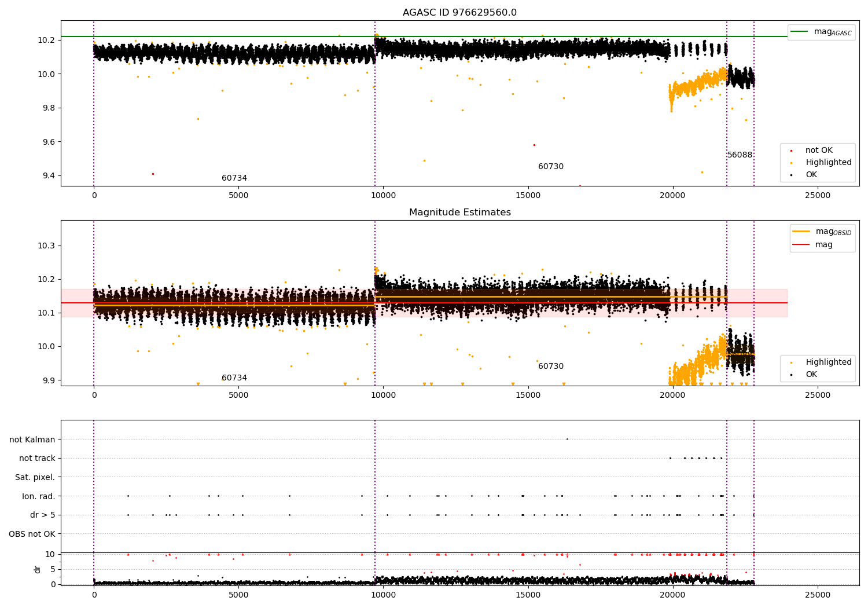868x608 pixels.
Task: Click the "20000" x-tick under the bottom plot
Action: (673, 595)
